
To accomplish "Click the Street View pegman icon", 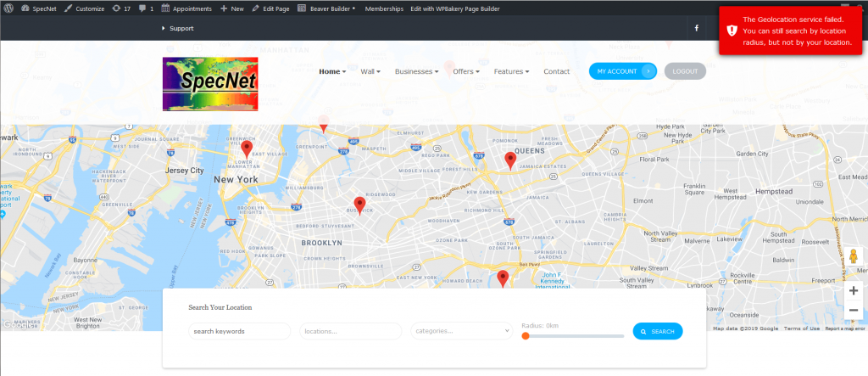I will coord(853,257).
